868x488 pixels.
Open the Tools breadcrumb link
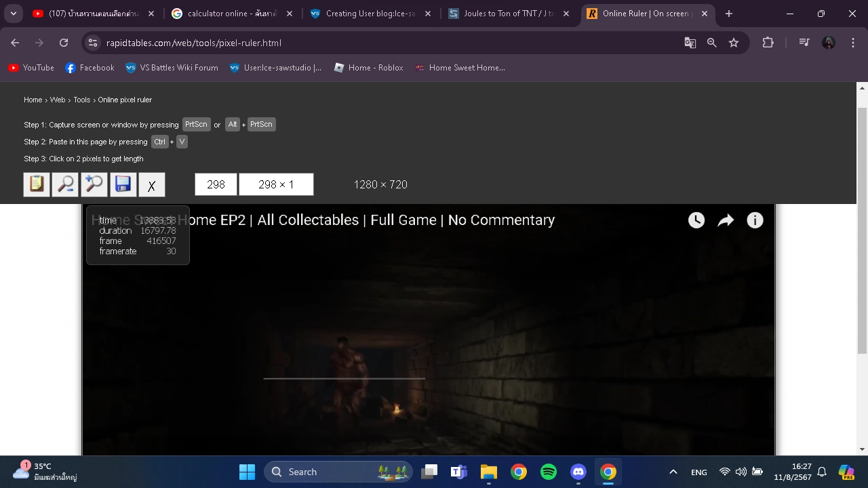coord(82,100)
